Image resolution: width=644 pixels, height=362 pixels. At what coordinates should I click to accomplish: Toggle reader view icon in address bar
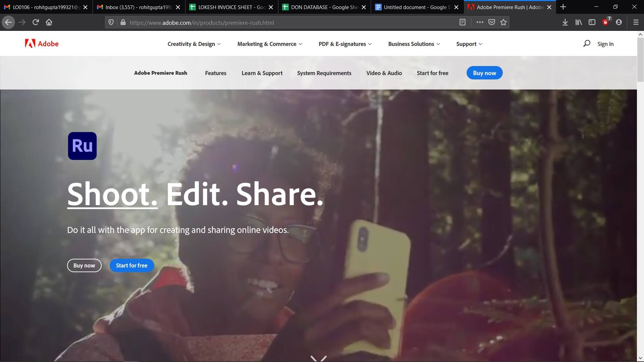point(463,22)
